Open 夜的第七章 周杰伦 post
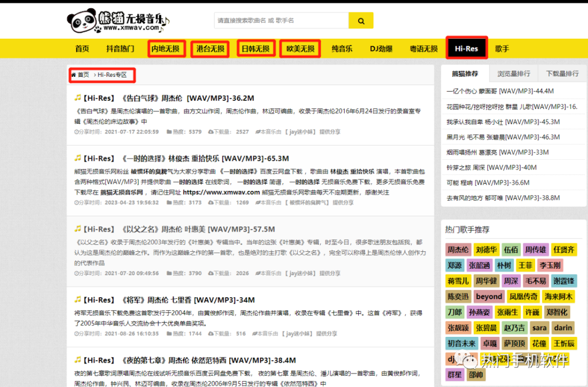This screenshot has width=588, height=387. (x=189, y=360)
